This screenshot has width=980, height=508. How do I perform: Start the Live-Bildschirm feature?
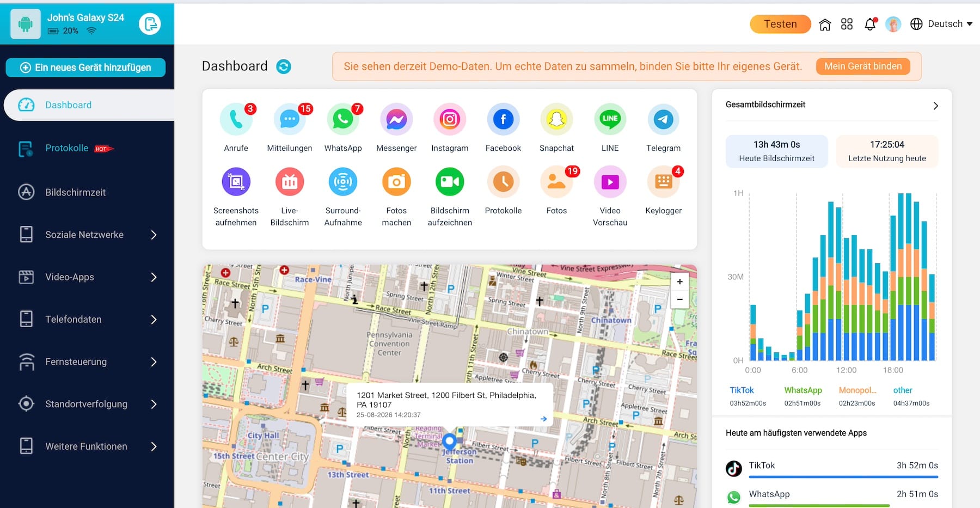point(290,182)
